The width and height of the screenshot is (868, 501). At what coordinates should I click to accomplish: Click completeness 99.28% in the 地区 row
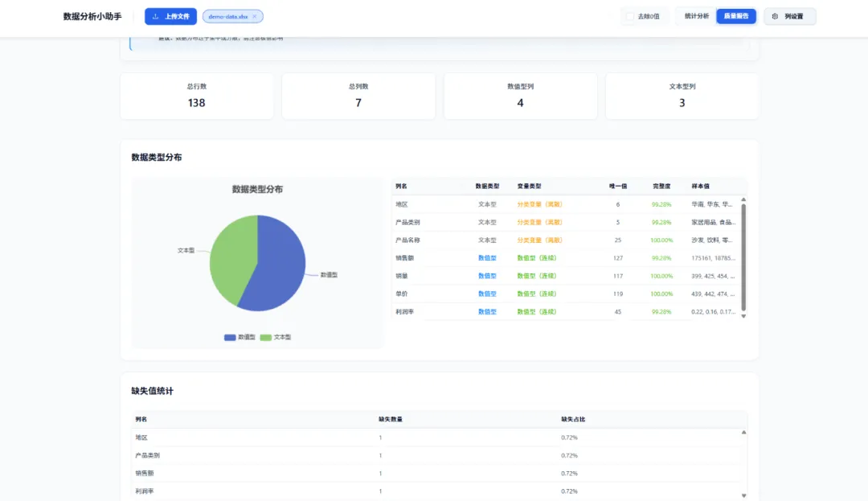[661, 204]
